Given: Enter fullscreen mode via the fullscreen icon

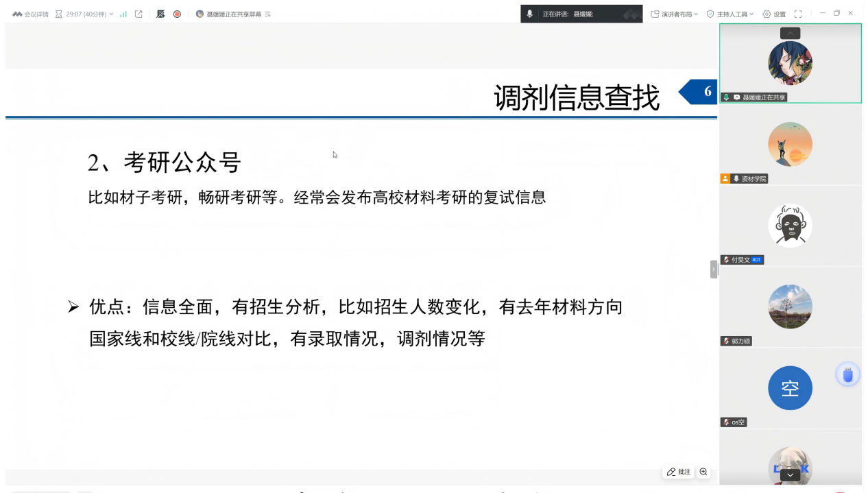Looking at the screenshot, I should point(798,14).
